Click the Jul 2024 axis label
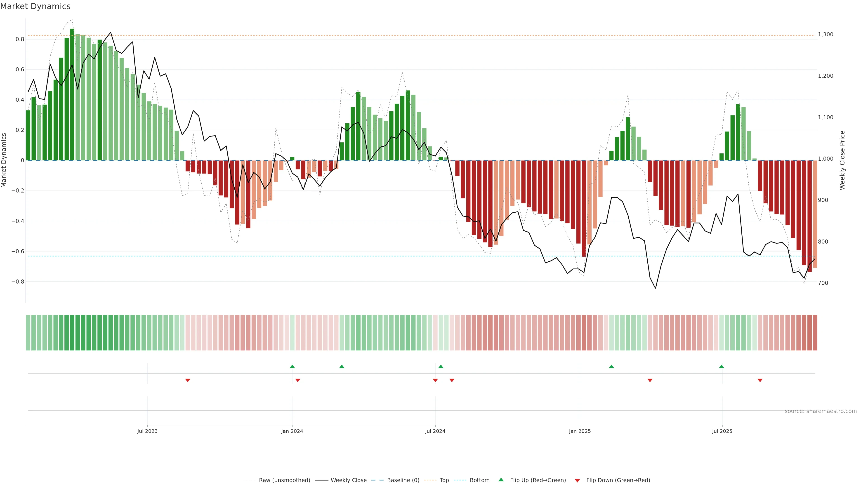 pos(435,431)
